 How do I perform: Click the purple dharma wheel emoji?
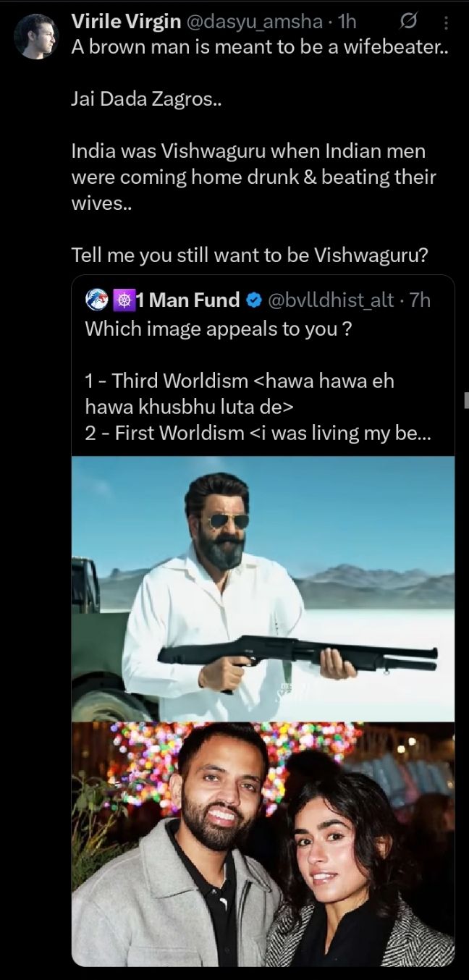tap(123, 299)
